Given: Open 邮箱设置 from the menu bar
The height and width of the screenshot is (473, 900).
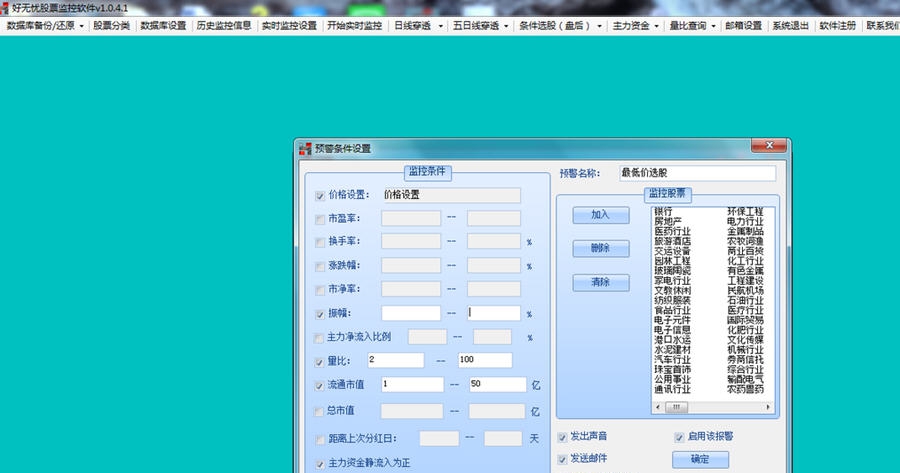Looking at the screenshot, I should coord(743,26).
